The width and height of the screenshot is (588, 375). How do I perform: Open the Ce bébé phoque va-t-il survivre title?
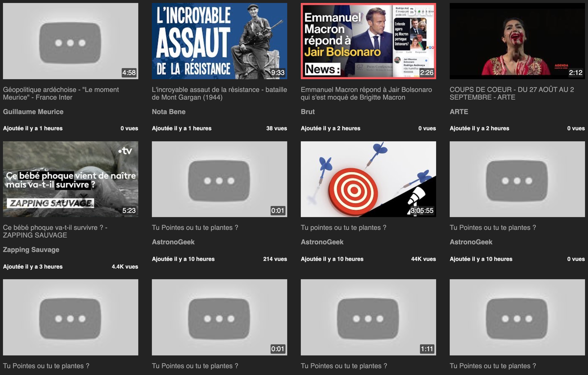tap(55, 231)
